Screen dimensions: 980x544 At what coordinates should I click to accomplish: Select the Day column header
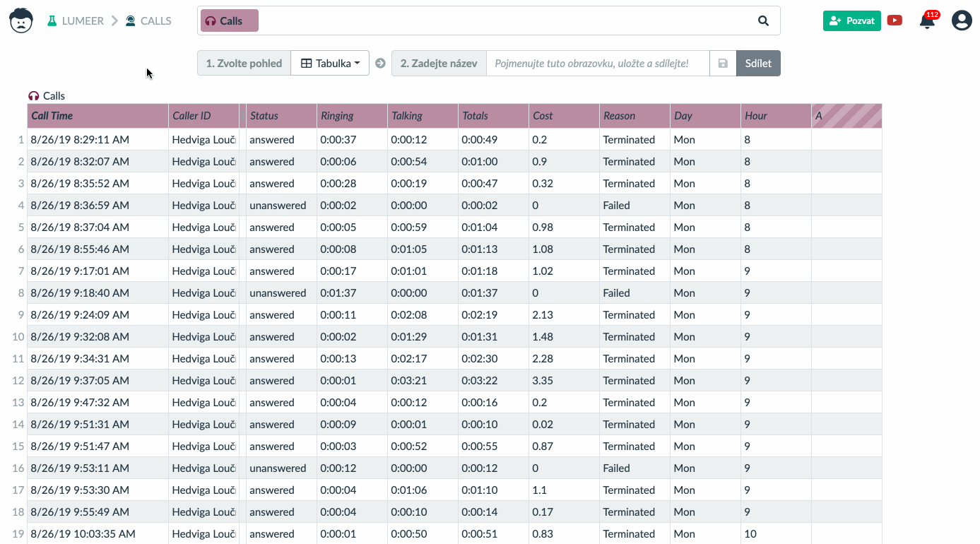[705, 116]
